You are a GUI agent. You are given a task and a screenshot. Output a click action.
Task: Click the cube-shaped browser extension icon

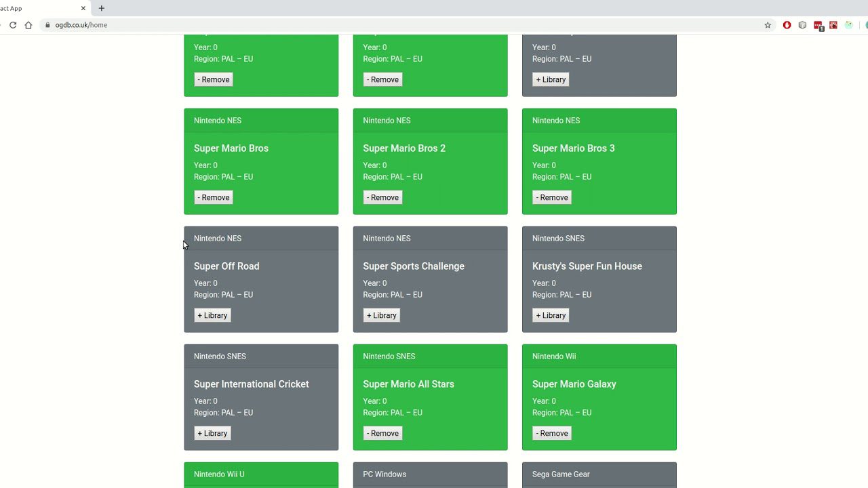click(x=802, y=24)
